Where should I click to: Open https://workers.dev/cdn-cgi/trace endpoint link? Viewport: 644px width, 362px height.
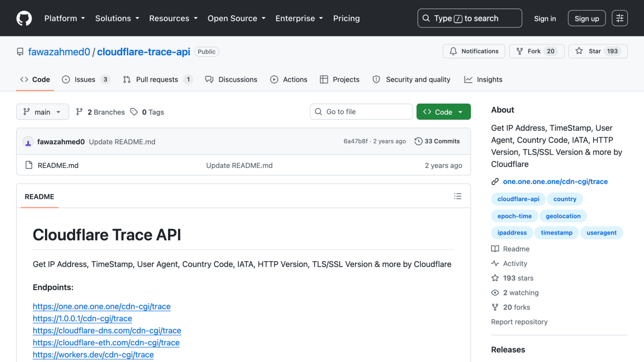point(93,354)
